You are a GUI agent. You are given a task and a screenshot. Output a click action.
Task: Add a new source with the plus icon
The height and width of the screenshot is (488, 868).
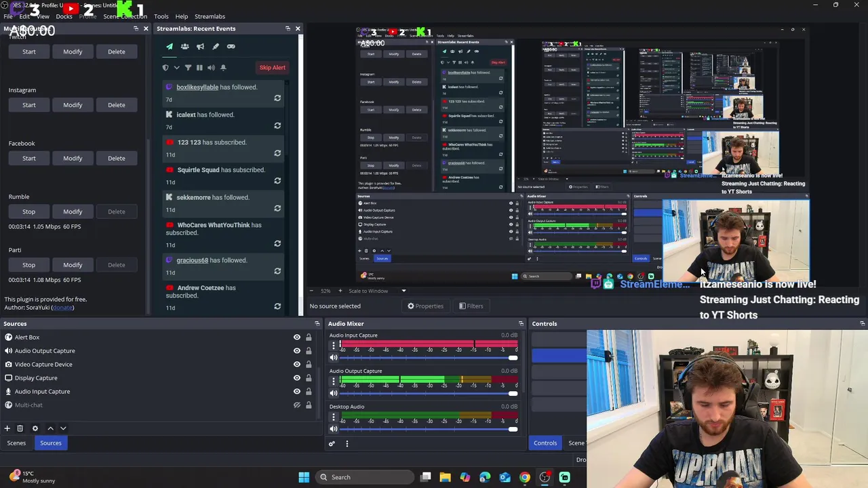pos(7,428)
